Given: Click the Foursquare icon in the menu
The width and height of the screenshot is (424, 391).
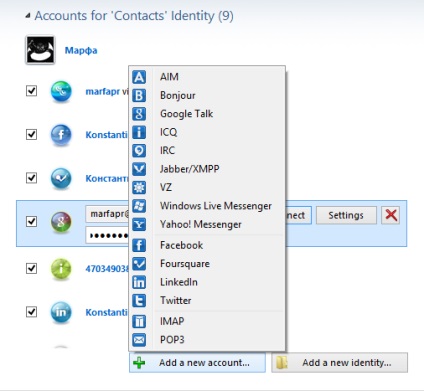Looking at the screenshot, I should click(139, 264).
